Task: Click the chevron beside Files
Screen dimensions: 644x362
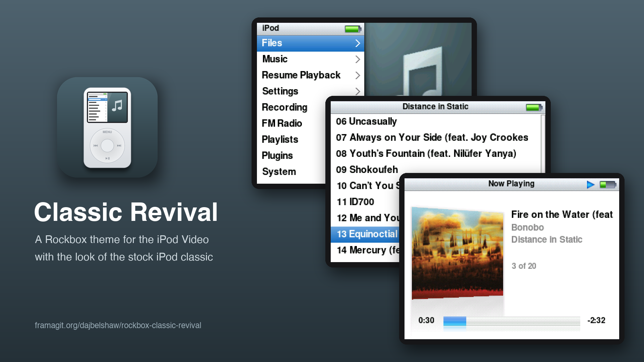Action: click(358, 43)
